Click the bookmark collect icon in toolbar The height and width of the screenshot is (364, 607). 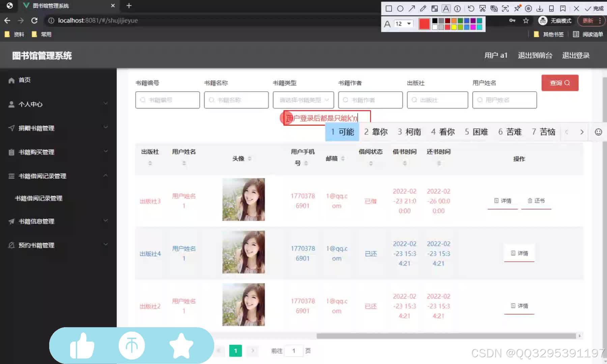563,8
